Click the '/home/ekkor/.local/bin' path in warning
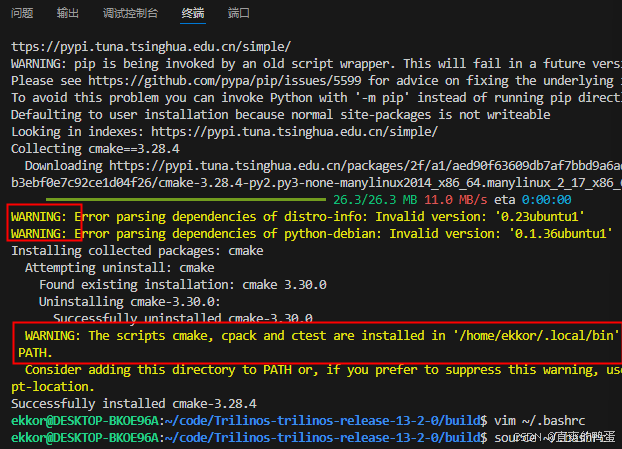The image size is (622, 449). point(539,336)
